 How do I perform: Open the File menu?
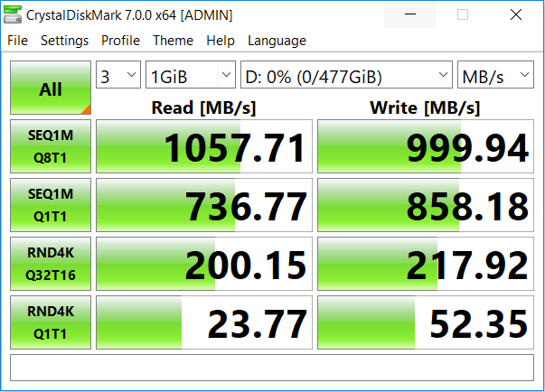[x=18, y=41]
